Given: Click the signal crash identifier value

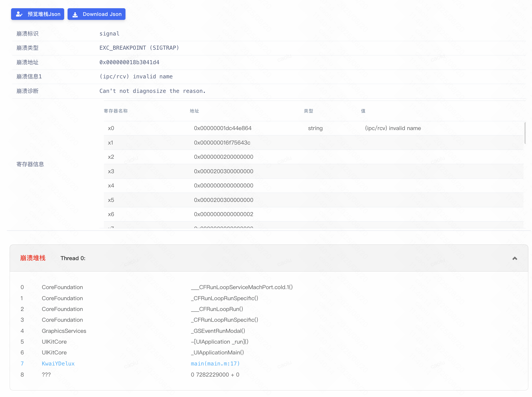Looking at the screenshot, I should click(109, 34).
